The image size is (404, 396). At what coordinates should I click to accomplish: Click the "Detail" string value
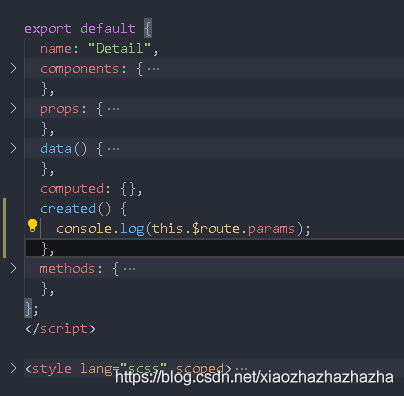pyautogui.click(x=120, y=48)
